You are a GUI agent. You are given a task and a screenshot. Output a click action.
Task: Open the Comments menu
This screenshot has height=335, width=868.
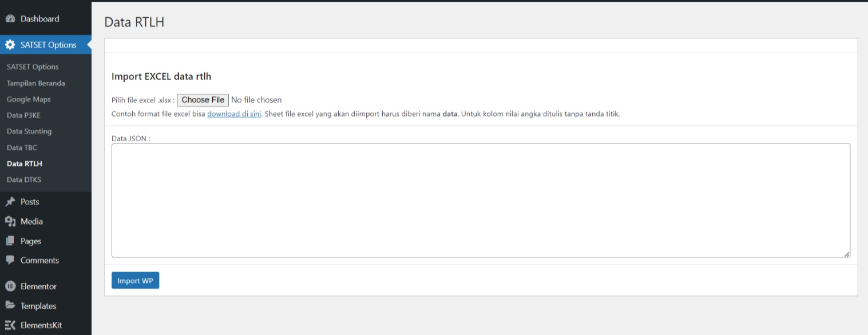point(46,260)
